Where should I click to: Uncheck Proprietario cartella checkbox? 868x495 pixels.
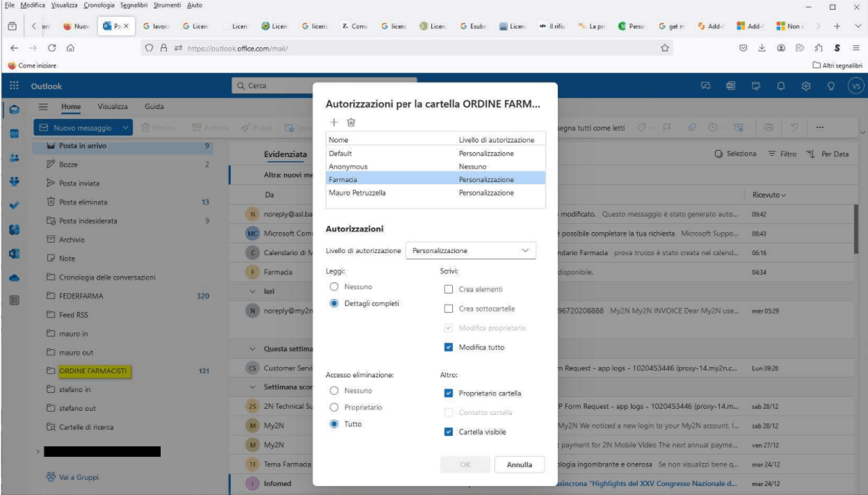click(449, 393)
